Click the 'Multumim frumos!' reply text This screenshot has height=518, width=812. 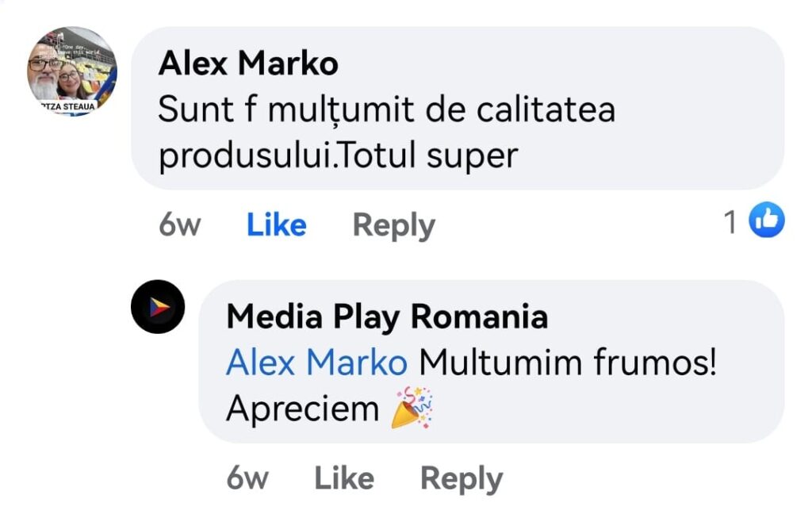click(x=568, y=363)
